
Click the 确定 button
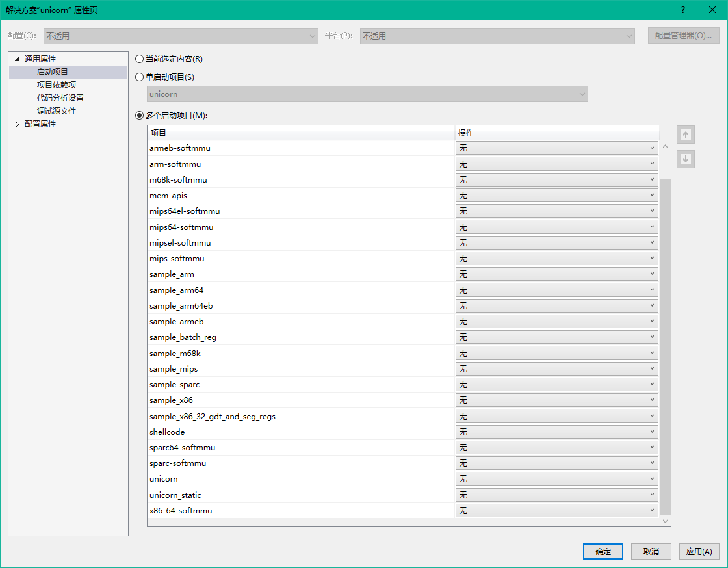point(603,551)
